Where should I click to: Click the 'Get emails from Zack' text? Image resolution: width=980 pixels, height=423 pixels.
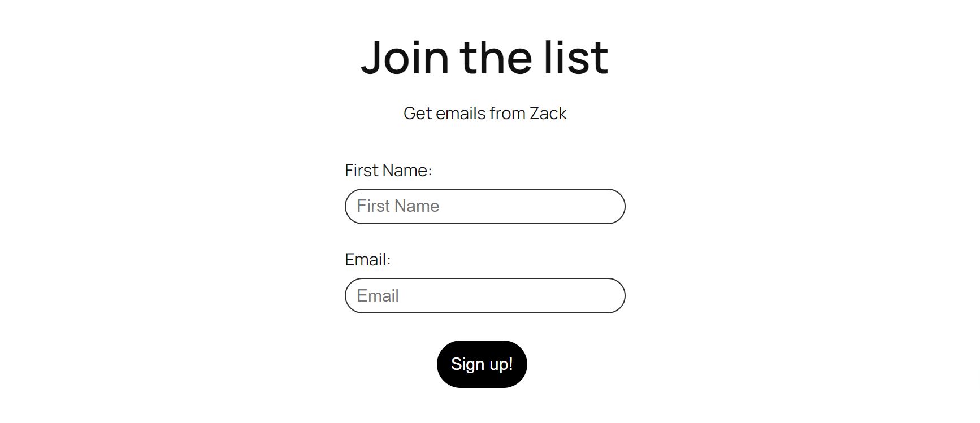click(x=485, y=114)
